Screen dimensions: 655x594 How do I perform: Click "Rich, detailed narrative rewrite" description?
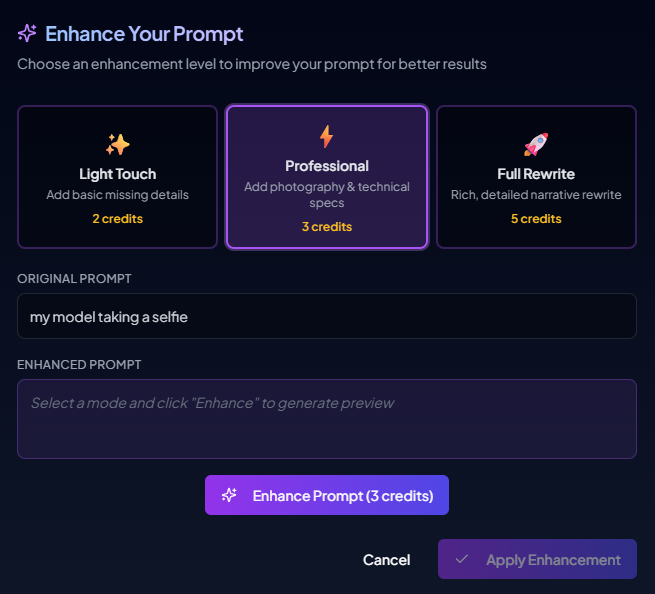(x=536, y=195)
